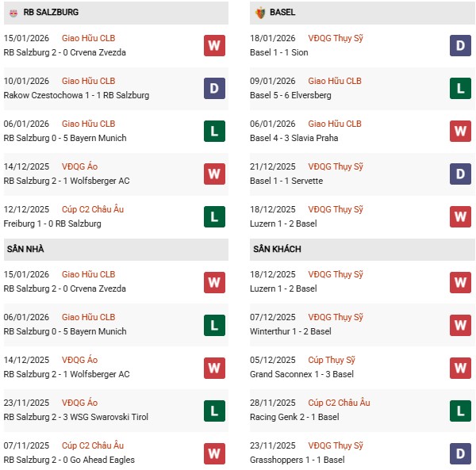Click the D badge for Grasshoppers match
The width and height of the screenshot is (476, 470).
coord(460,453)
